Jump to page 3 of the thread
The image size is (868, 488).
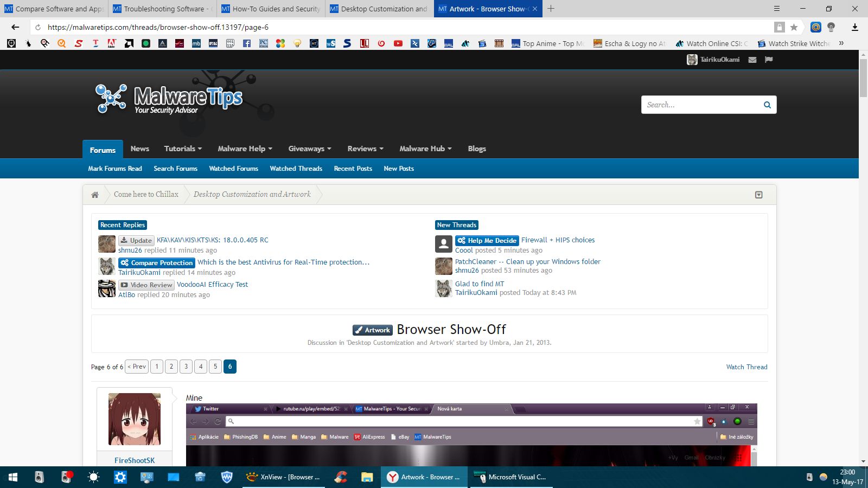(186, 367)
